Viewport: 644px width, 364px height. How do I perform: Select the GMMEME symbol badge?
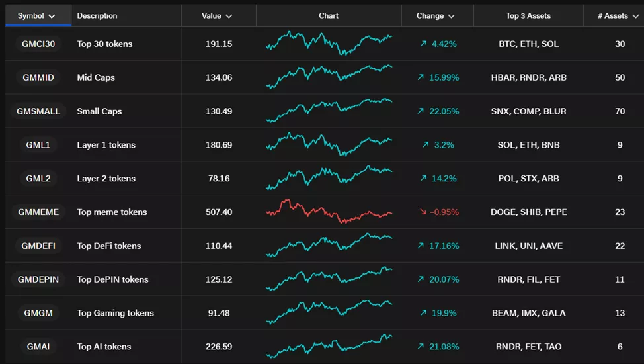coord(38,212)
